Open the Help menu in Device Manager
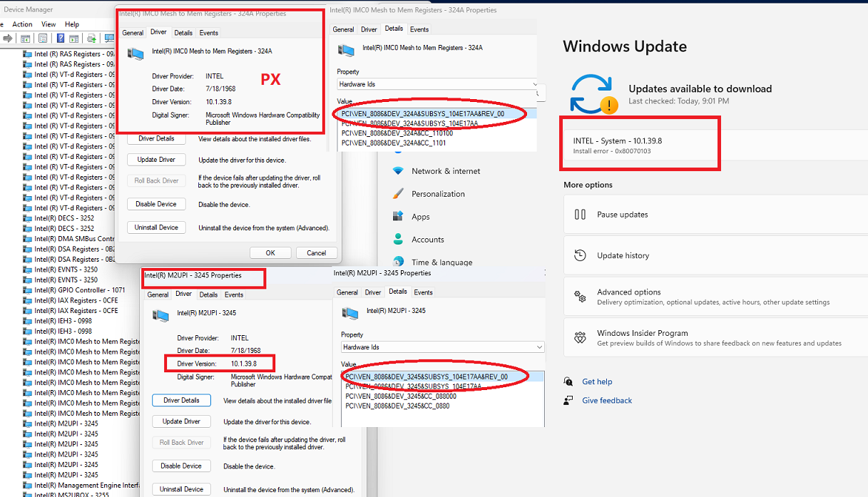Screen dimensions: 868x497 point(72,24)
